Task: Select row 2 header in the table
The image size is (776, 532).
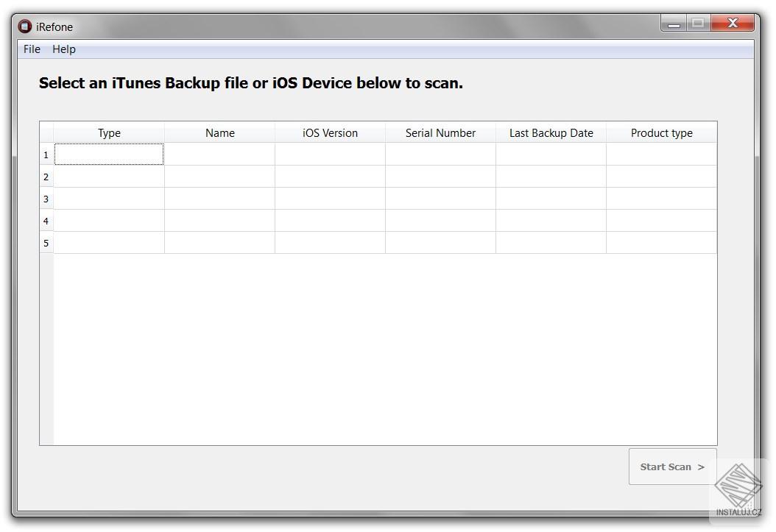Action: 46,177
